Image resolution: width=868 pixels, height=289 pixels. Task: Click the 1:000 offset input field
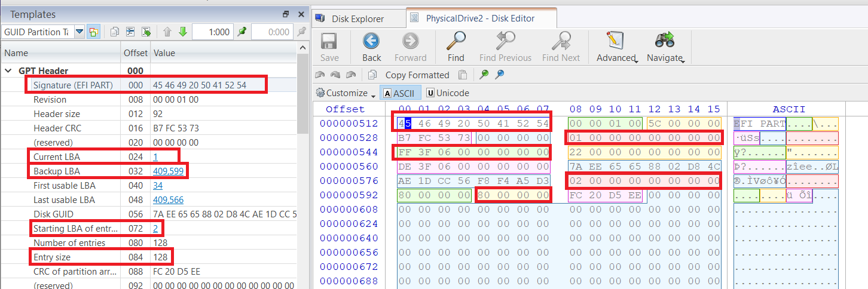point(212,32)
